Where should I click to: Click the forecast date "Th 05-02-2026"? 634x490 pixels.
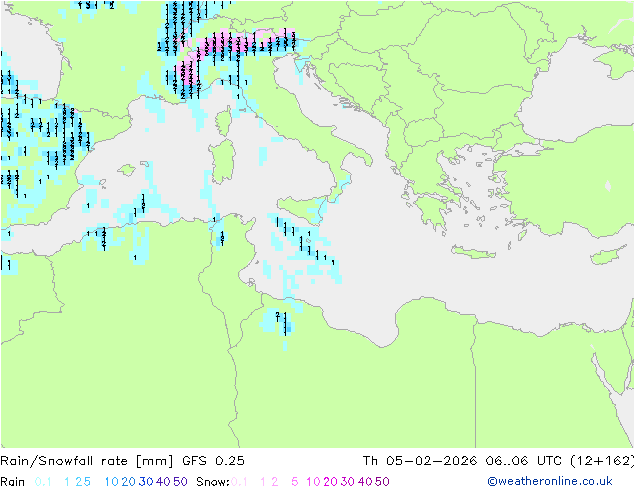click(420, 461)
